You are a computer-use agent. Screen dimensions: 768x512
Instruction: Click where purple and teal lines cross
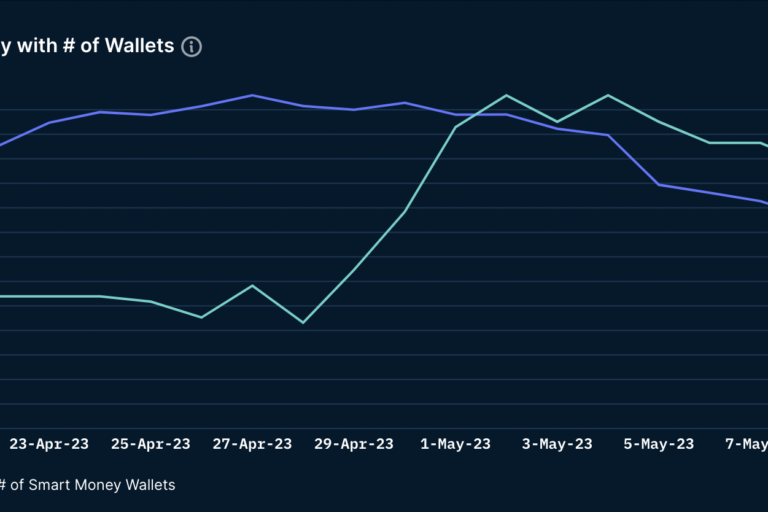pyautogui.click(x=474, y=115)
